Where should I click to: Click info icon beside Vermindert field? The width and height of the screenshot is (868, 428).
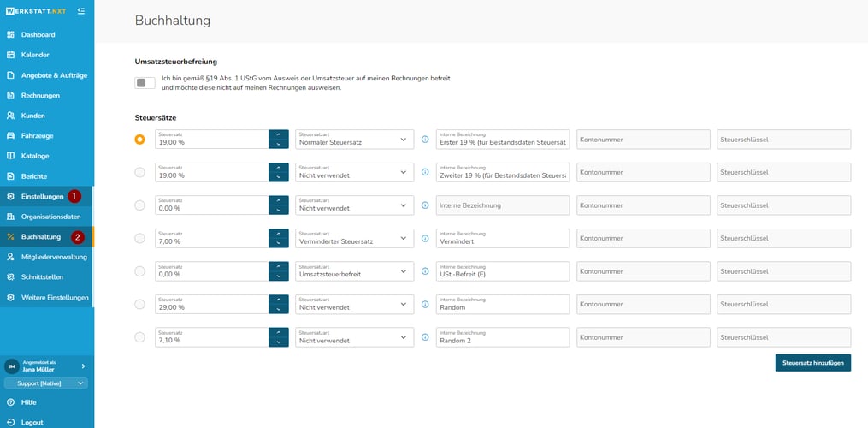pyautogui.click(x=425, y=238)
